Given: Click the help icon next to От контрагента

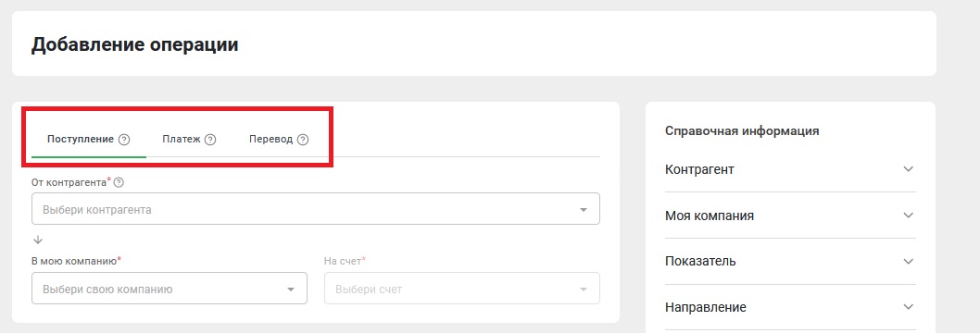Looking at the screenshot, I should (x=119, y=182).
